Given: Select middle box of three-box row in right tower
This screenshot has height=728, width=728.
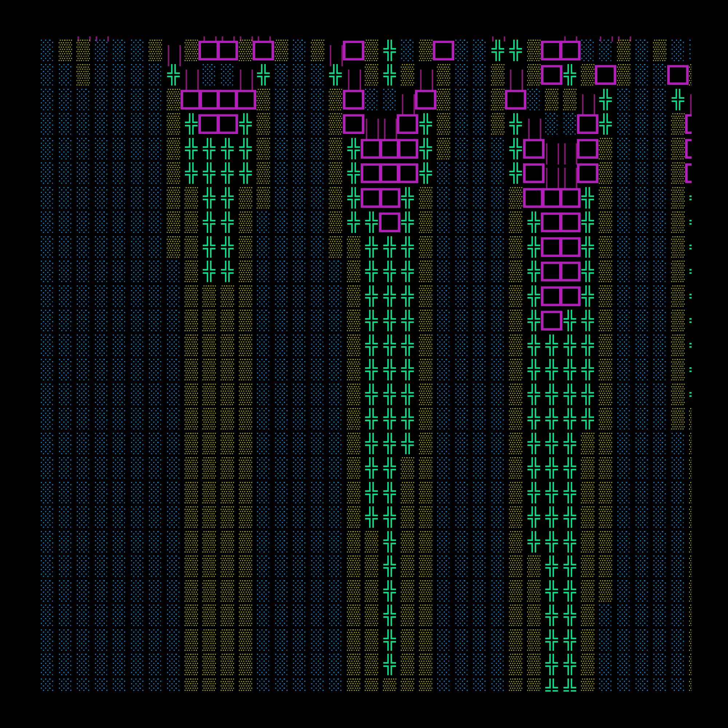Looking at the screenshot, I should (551, 198).
